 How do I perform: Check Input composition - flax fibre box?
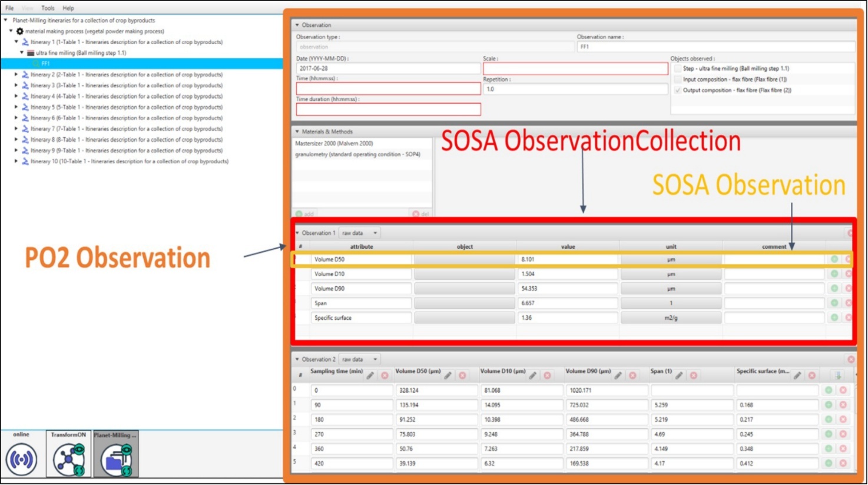(678, 80)
